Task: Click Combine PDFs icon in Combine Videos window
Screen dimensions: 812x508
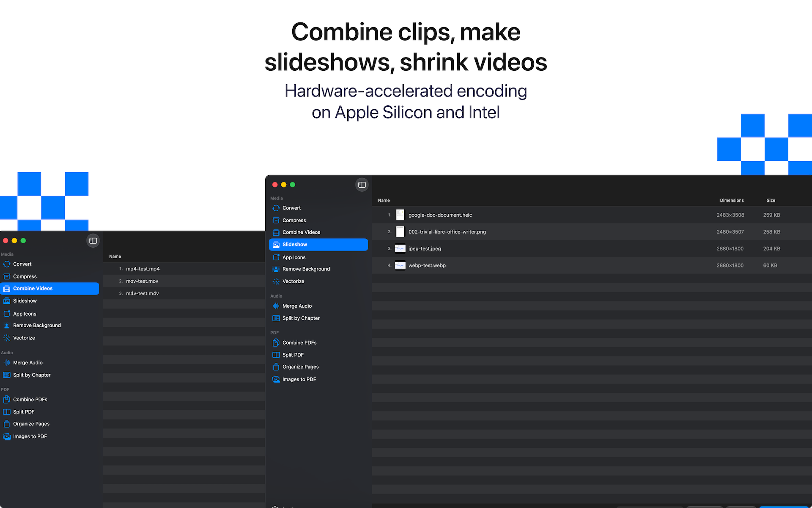Action: pos(7,399)
